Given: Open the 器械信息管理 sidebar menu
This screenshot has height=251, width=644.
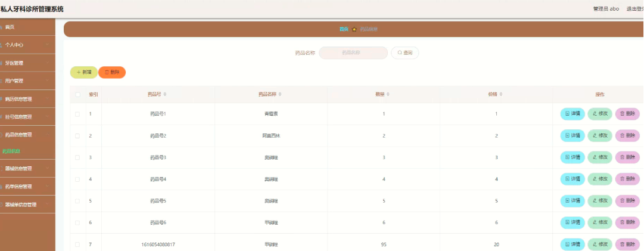Looking at the screenshot, I should (x=27, y=169).
